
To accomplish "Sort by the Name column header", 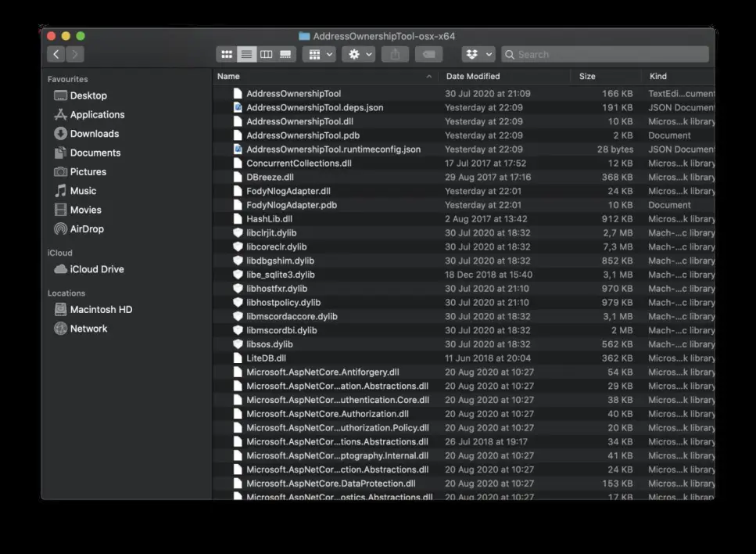I will tap(228, 76).
